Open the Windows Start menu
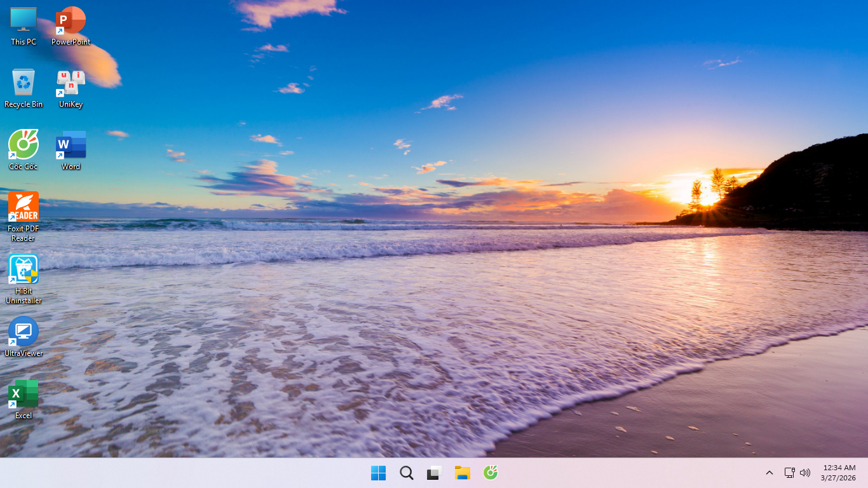The height and width of the screenshot is (488, 868). (x=378, y=473)
